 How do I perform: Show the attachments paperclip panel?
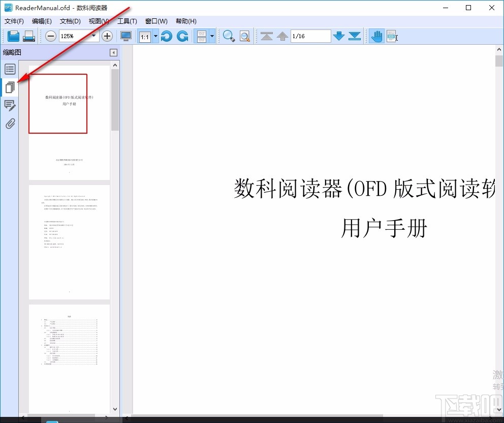pyautogui.click(x=10, y=124)
